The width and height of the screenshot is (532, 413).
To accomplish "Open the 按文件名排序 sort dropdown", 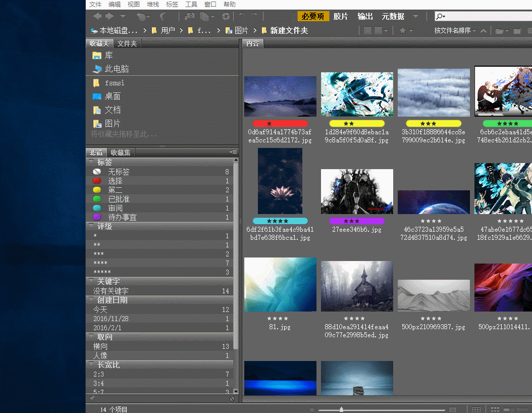I will coord(455,31).
